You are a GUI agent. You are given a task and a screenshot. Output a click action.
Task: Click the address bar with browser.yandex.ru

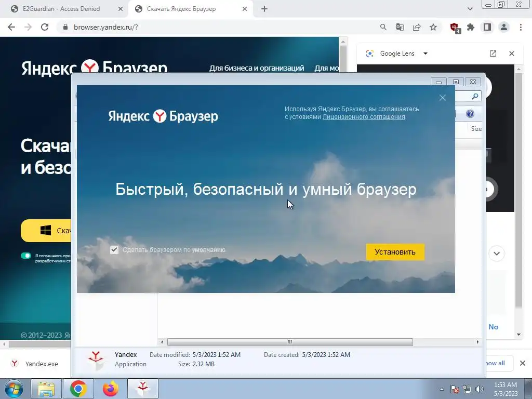click(217, 27)
